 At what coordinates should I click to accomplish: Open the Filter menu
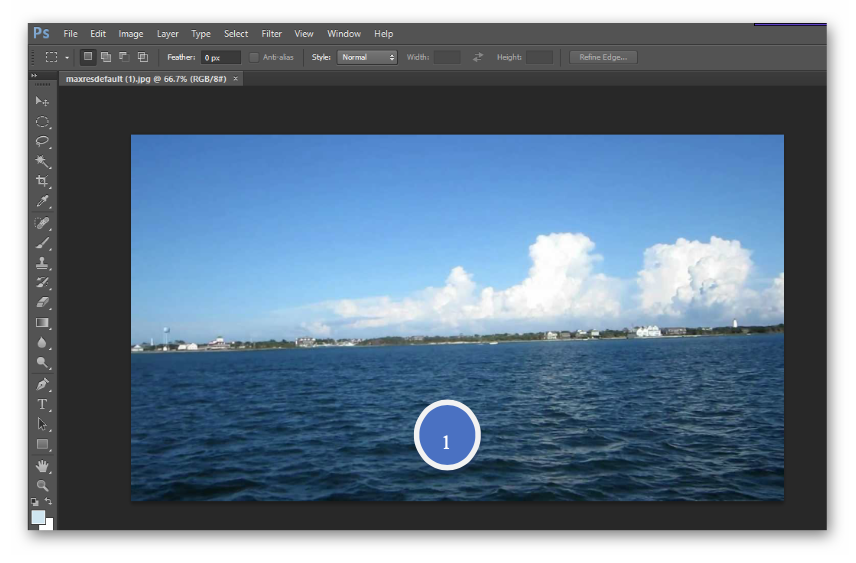(271, 34)
